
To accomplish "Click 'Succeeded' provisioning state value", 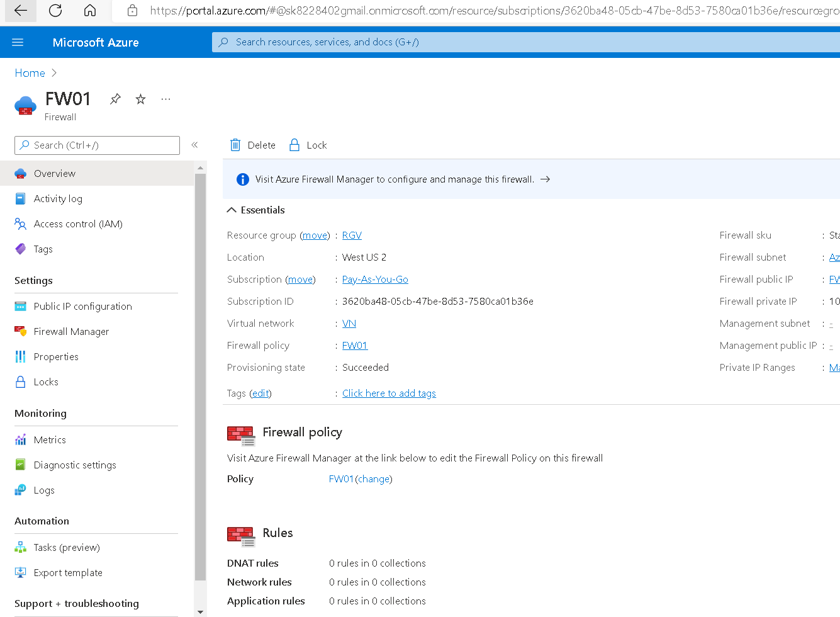I will click(366, 368).
